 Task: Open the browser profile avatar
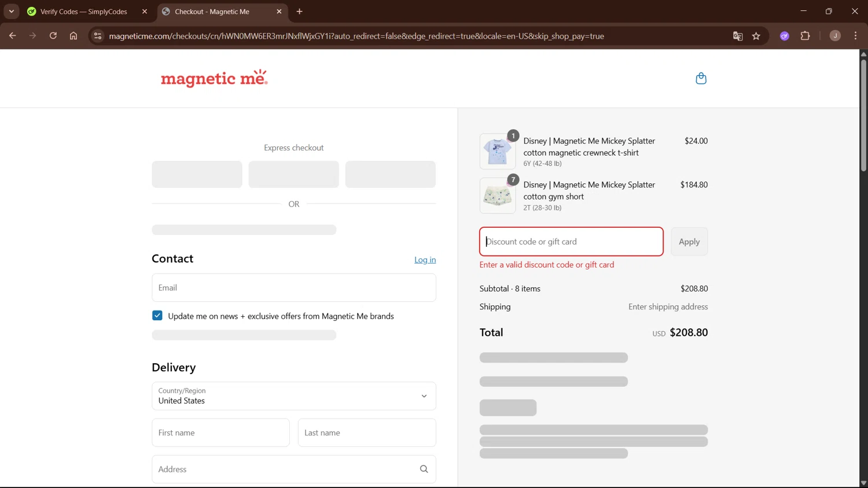(835, 36)
